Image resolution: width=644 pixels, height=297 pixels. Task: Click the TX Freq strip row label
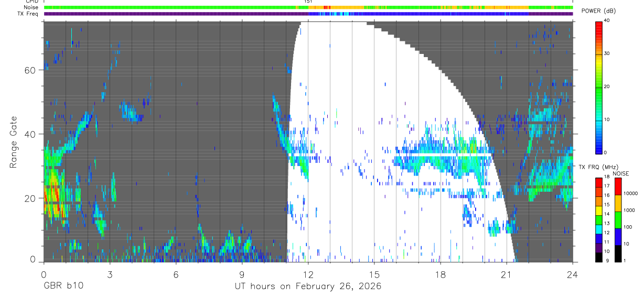pos(28,14)
